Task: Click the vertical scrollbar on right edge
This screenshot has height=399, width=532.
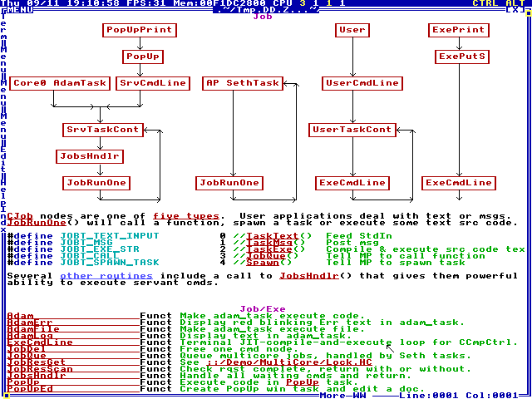Action: click(x=529, y=204)
